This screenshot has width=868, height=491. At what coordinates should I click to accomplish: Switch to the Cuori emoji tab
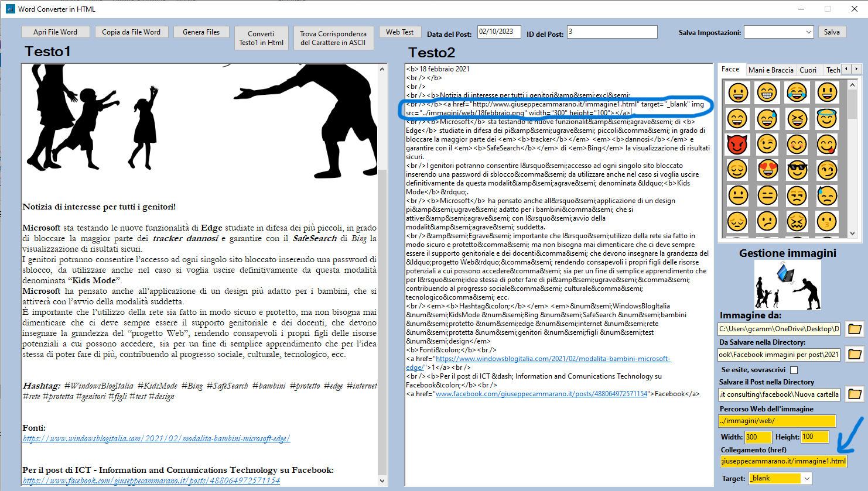click(x=808, y=70)
